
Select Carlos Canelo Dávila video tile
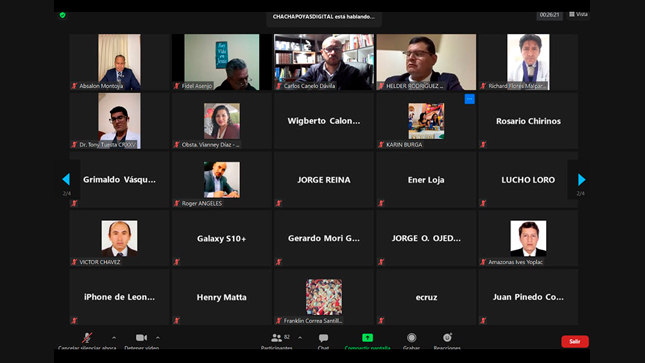click(x=324, y=62)
